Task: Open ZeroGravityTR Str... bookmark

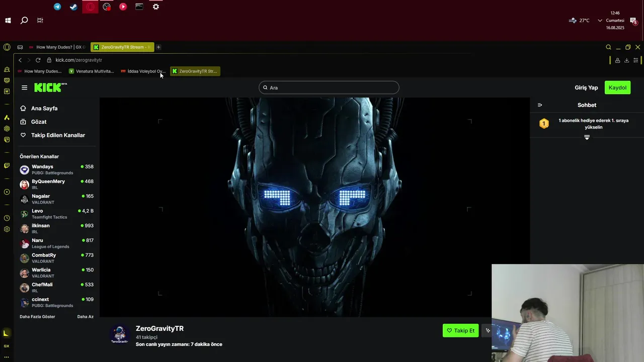Action: (x=195, y=71)
